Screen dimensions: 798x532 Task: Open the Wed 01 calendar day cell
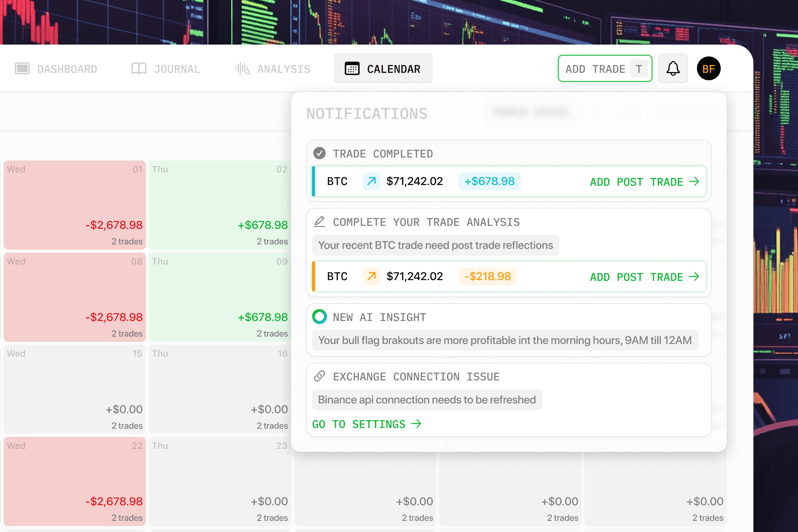click(75, 205)
